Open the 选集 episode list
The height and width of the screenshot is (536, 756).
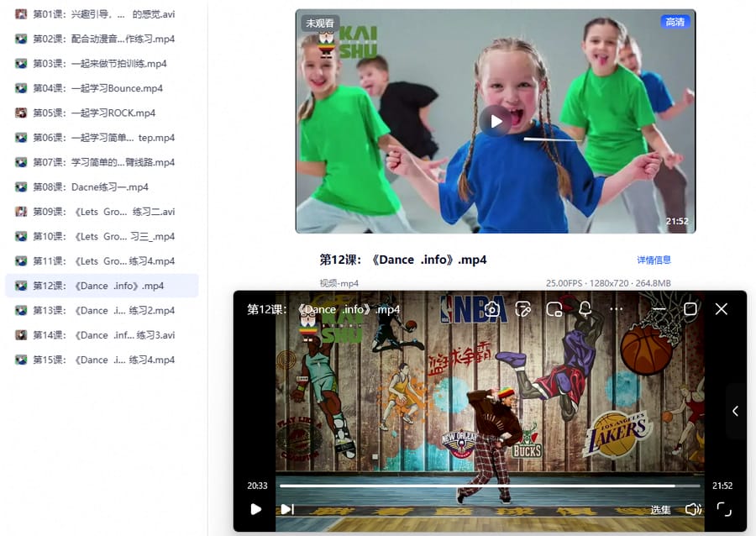click(x=660, y=509)
